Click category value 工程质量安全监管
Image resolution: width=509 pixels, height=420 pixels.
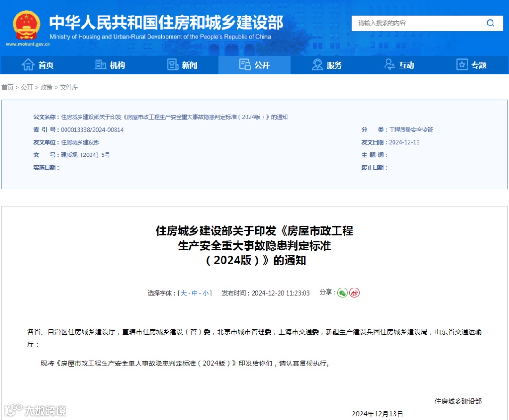click(x=411, y=130)
